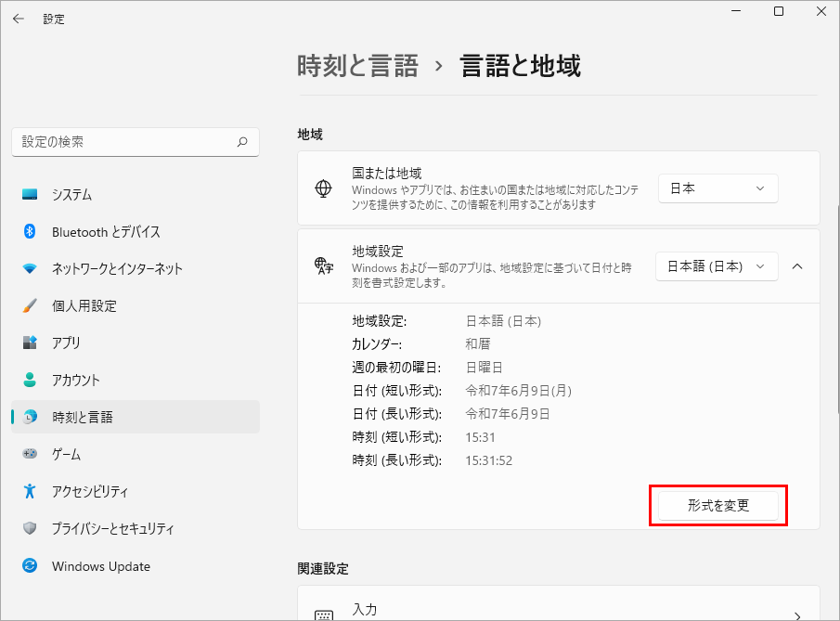Collapse the 地域設定 section chevron
Screen dimensions: 840x621
point(797,266)
